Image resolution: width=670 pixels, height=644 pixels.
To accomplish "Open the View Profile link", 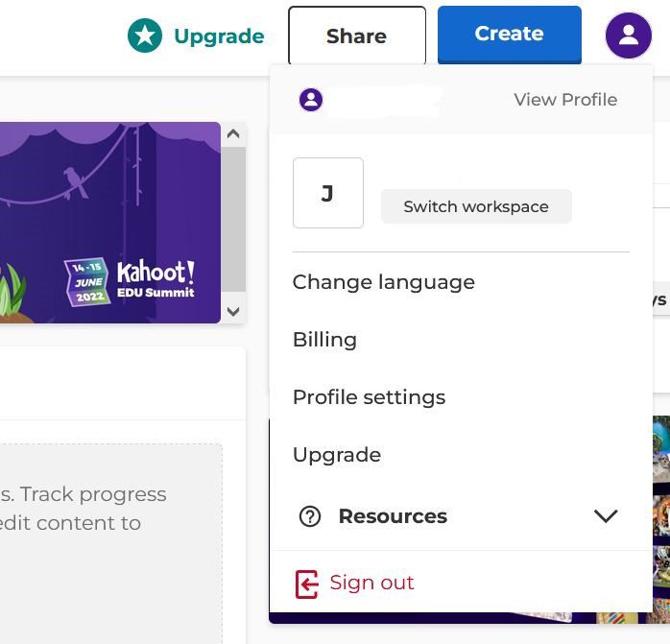I will point(565,100).
